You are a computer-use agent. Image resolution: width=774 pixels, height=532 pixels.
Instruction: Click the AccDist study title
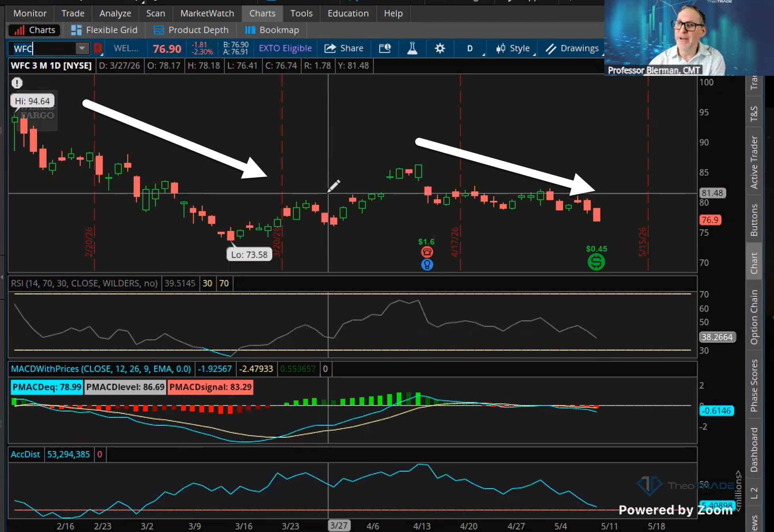(x=25, y=454)
